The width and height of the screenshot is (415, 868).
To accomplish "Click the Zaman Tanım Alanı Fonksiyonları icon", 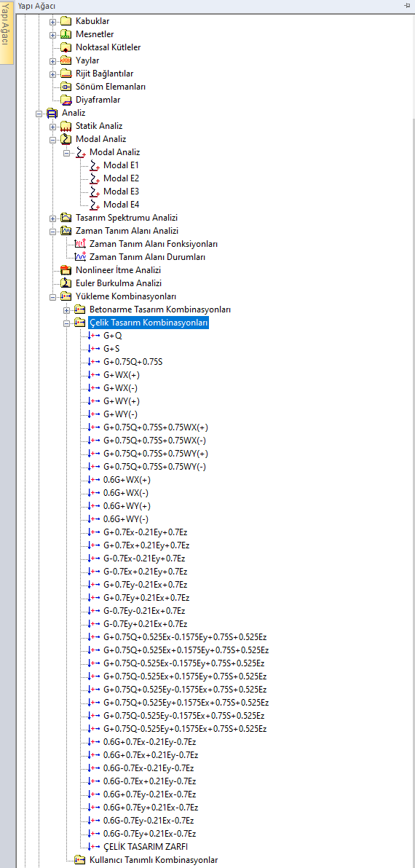I will (x=80, y=244).
